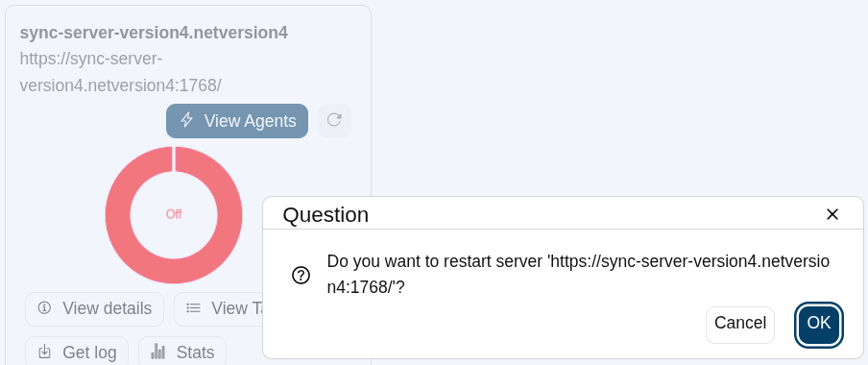Click the sync-server-version4.netversion4 card heading
868x365 pixels.
click(x=154, y=33)
